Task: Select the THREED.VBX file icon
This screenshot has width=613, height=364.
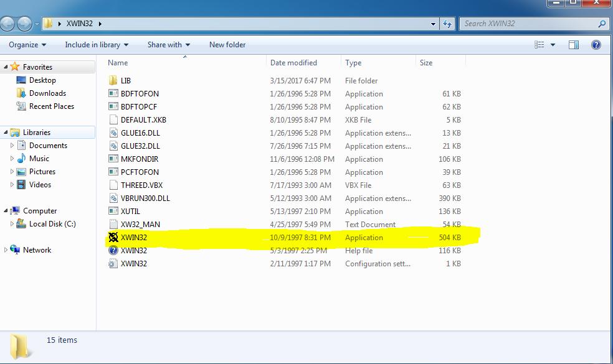Action: (113, 185)
